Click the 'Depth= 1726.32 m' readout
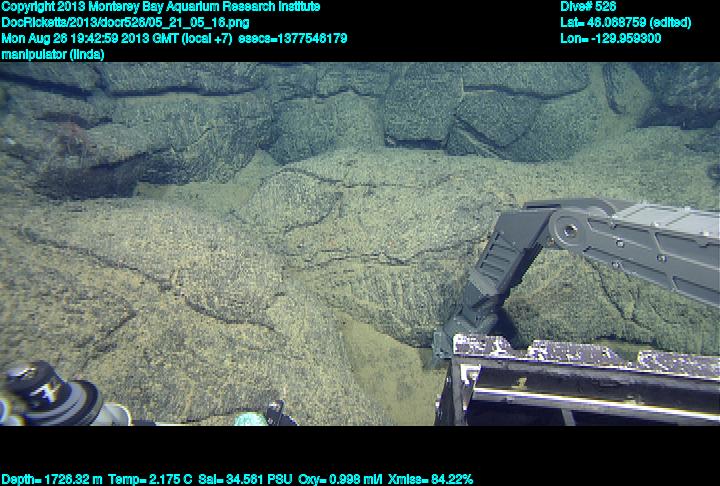Image resolution: width=720 pixels, height=486 pixels. point(52,480)
